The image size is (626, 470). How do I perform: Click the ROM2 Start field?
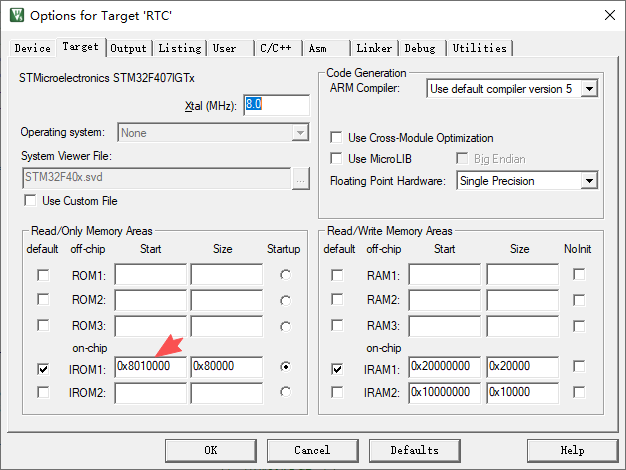pos(151,300)
